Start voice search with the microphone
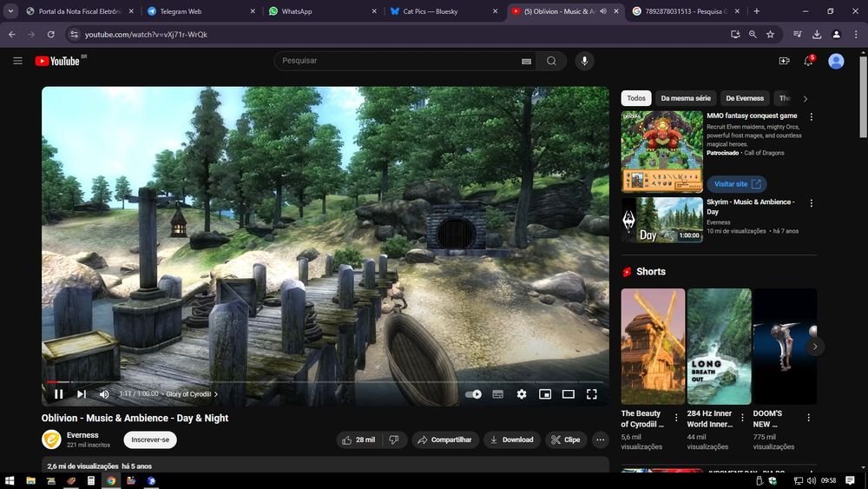Viewport: 868px width, 489px height. (584, 61)
